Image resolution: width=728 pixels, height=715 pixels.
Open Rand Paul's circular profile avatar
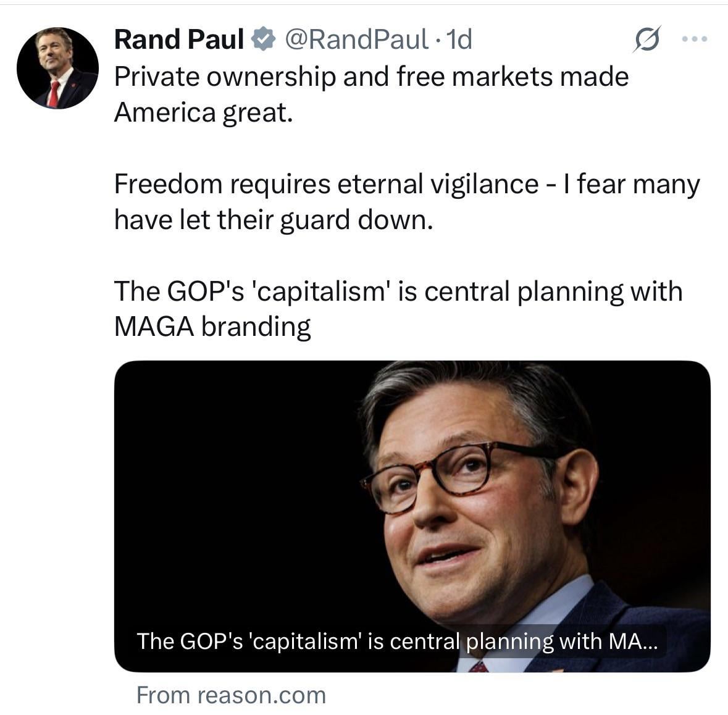click(57, 69)
